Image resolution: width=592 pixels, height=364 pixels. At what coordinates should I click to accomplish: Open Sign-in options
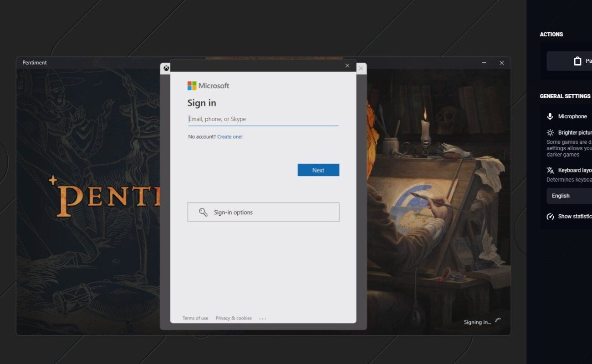263,212
